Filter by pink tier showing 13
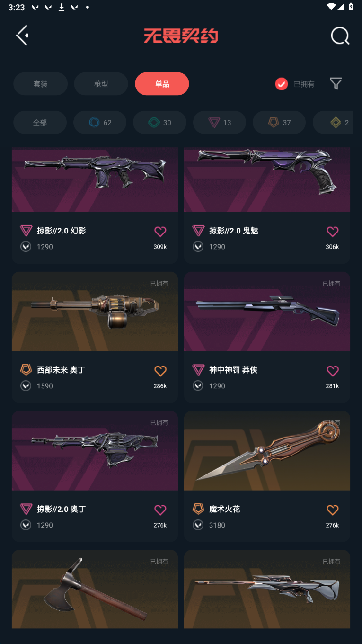The image size is (362, 644). point(220,123)
